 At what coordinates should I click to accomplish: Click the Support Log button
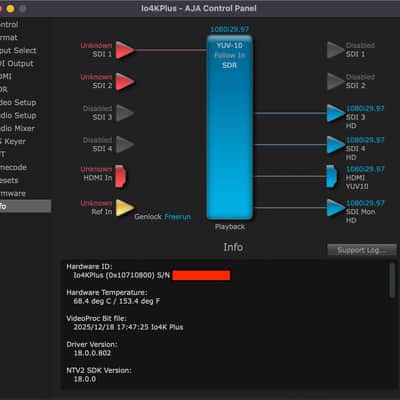click(362, 250)
